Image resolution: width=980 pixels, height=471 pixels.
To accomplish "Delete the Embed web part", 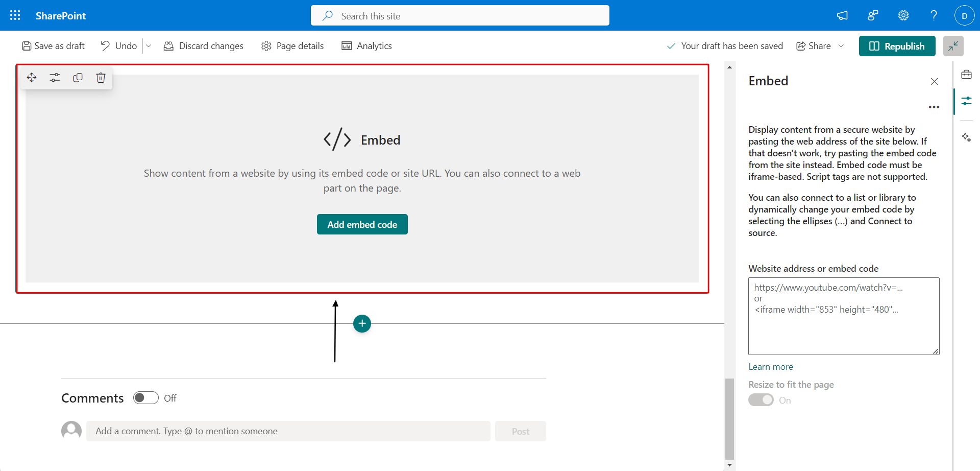I will pos(101,77).
